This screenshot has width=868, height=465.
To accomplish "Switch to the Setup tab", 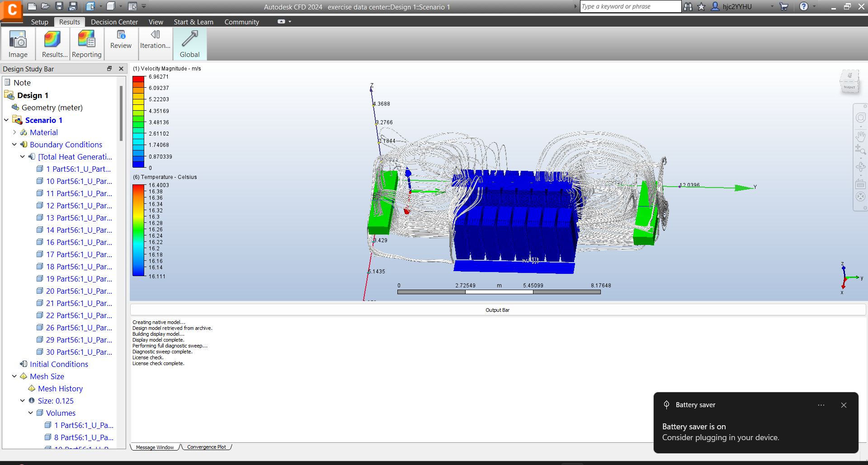I will coord(39,22).
